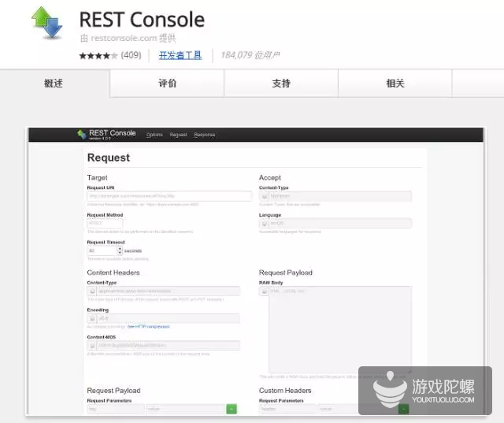Click the green add button for Request Parameters
The image size is (504, 423).
(x=232, y=409)
